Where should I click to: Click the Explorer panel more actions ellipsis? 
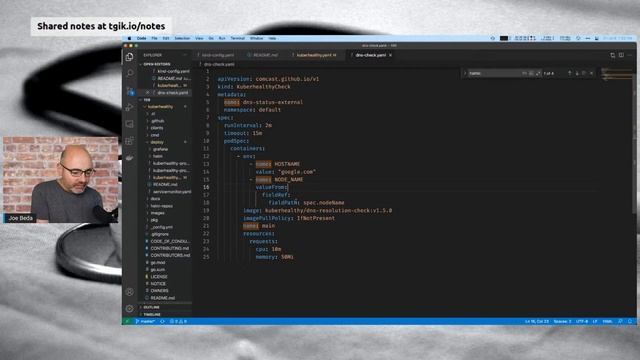pos(184,55)
